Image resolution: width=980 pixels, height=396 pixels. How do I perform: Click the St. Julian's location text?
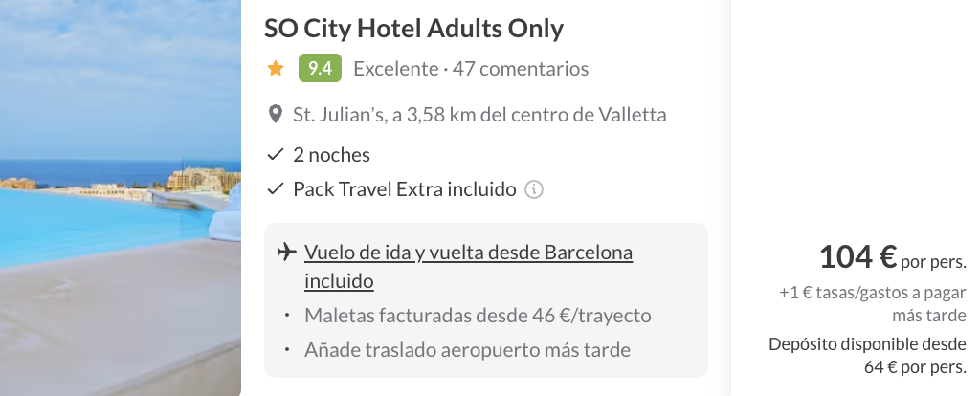(479, 116)
